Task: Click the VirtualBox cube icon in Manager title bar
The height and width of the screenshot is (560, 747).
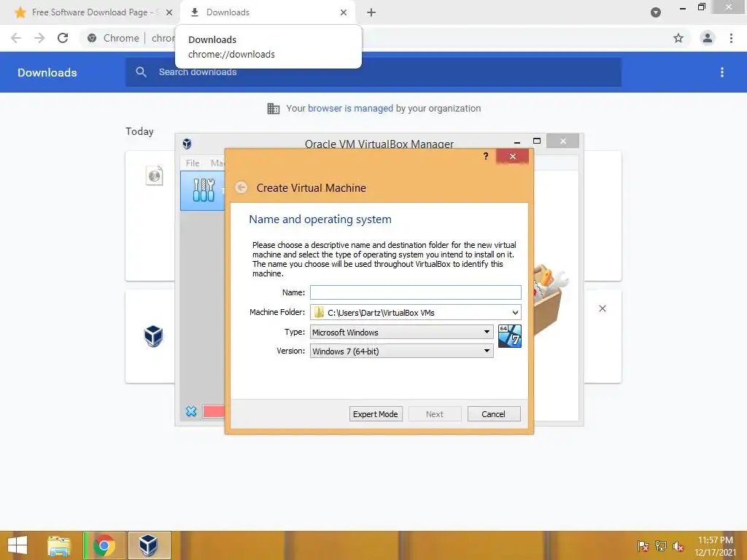Action: (x=187, y=144)
